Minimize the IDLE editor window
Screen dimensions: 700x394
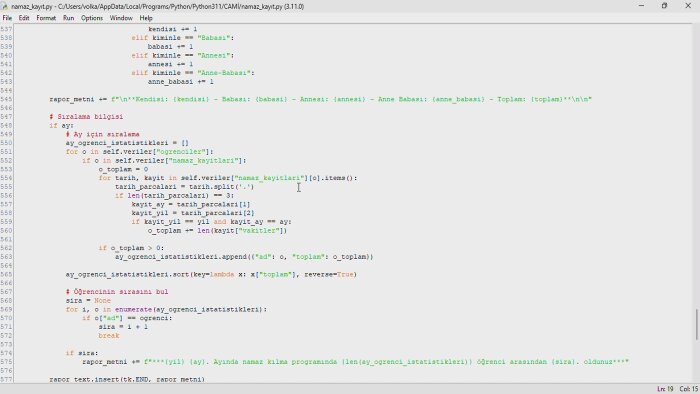[641, 6]
